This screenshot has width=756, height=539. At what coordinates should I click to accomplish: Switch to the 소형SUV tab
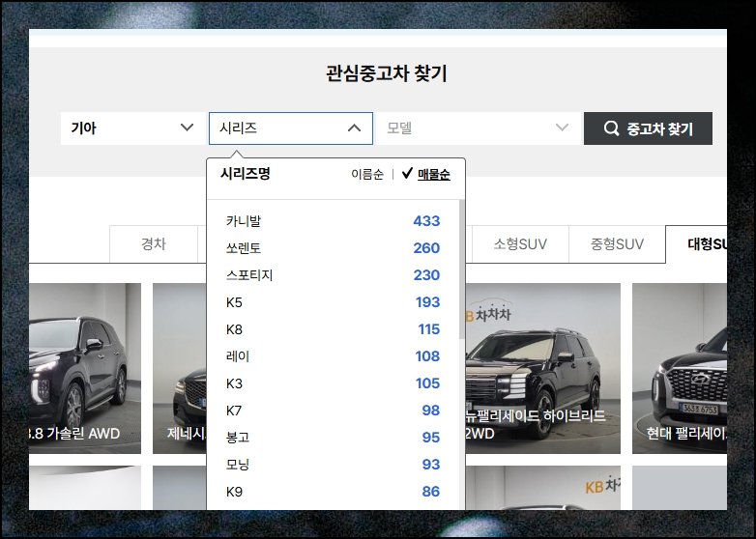(520, 243)
